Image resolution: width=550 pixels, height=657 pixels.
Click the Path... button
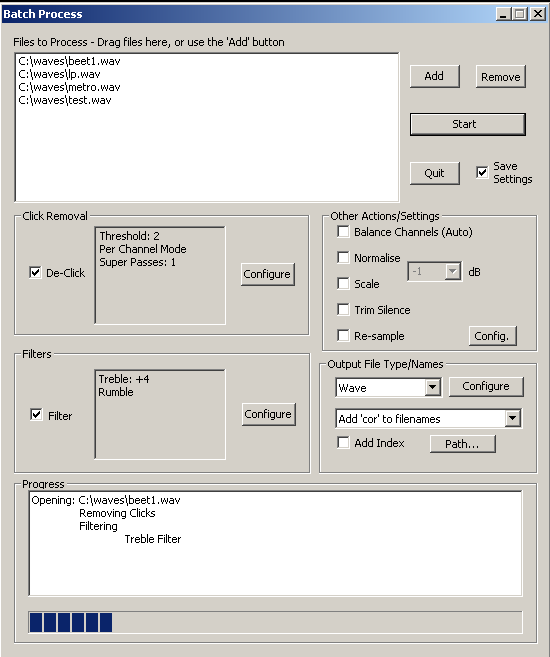pos(462,444)
